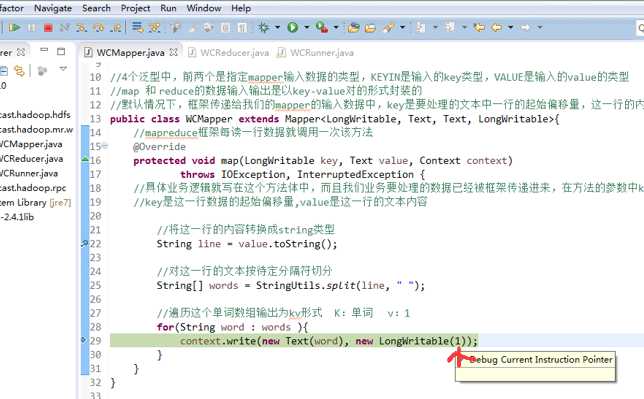
Task: Click the Step Over icon
Action: [99, 28]
